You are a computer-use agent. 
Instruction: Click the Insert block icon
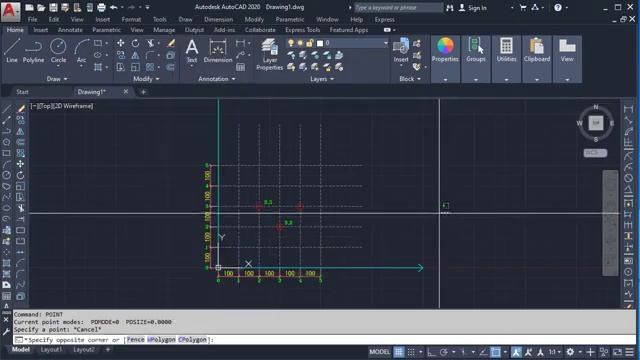[x=401, y=50]
